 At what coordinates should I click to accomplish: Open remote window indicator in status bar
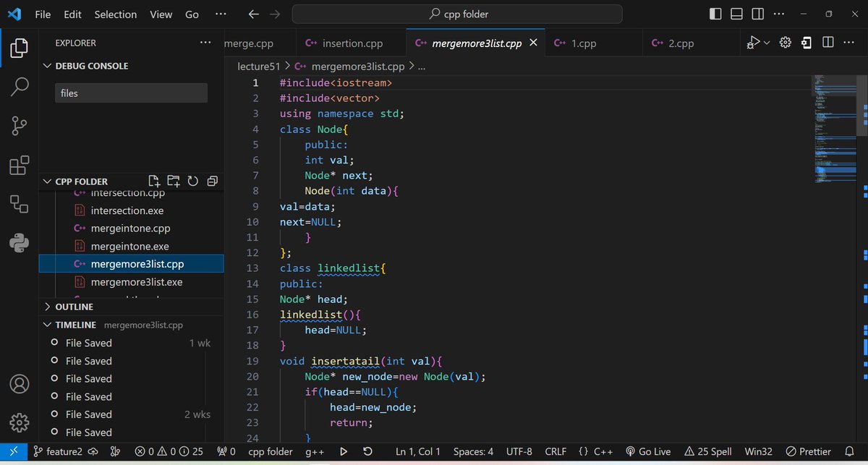(13, 451)
